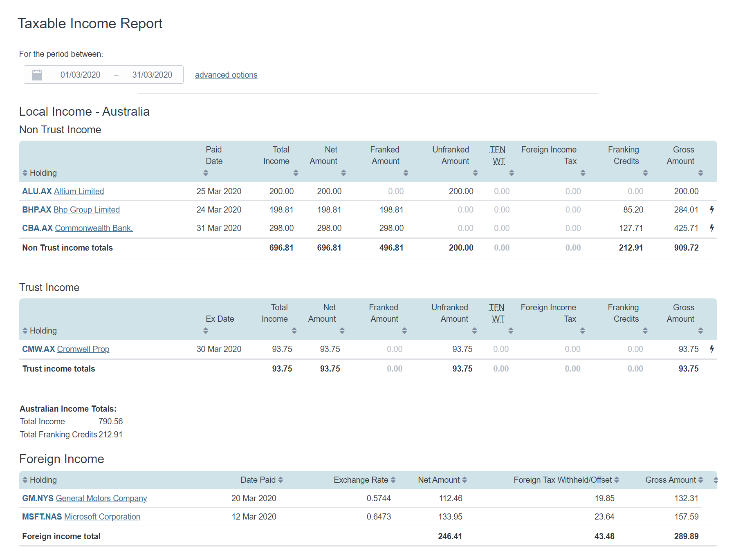Viewport: 736px width, 560px height.
Task: Click the far-right sort arrows in Foreign Income header
Action: click(x=716, y=480)
